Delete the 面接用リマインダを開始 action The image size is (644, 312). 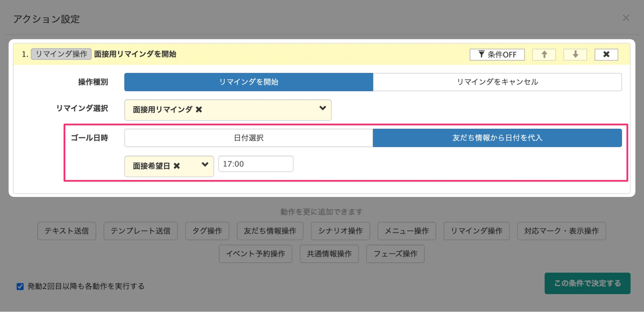pyautogui.click(x=606, y=54)
